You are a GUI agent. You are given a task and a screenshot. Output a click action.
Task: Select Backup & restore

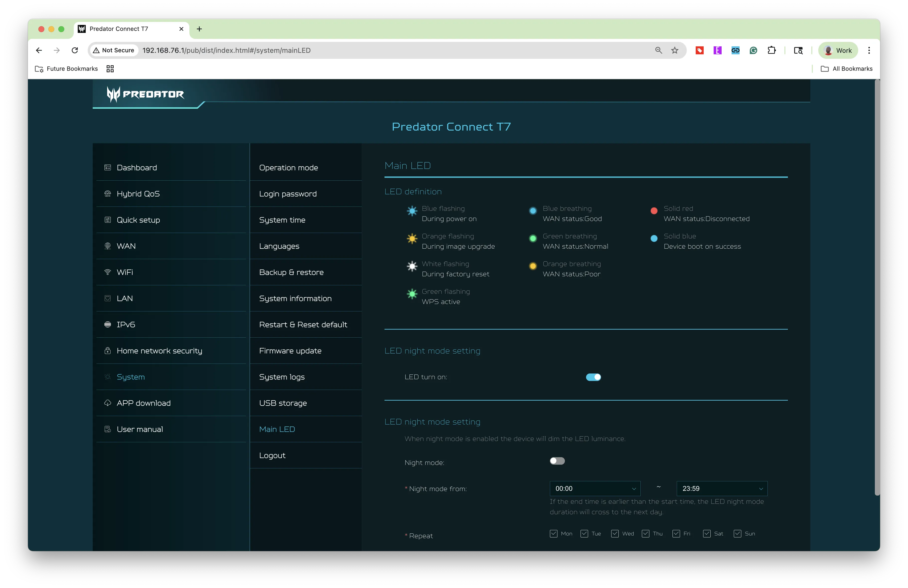tap(305, 272)
